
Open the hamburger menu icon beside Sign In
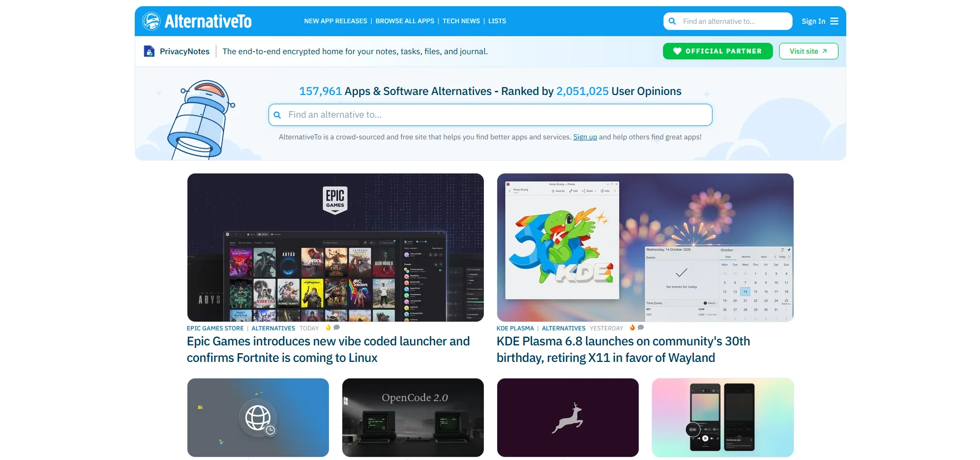[834, 21]
